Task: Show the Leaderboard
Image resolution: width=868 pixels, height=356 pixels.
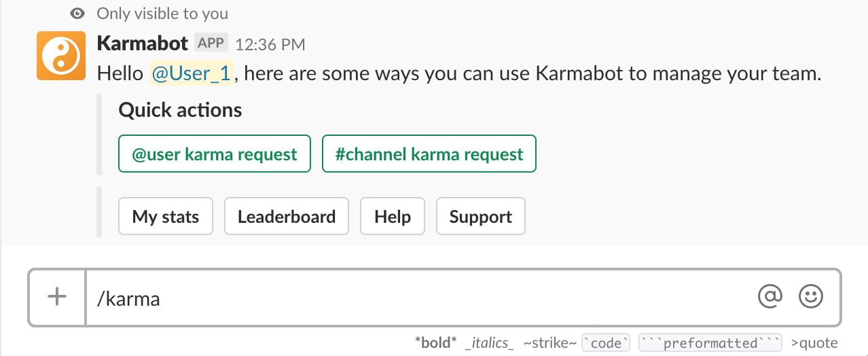Action: (x=287, y=217)
